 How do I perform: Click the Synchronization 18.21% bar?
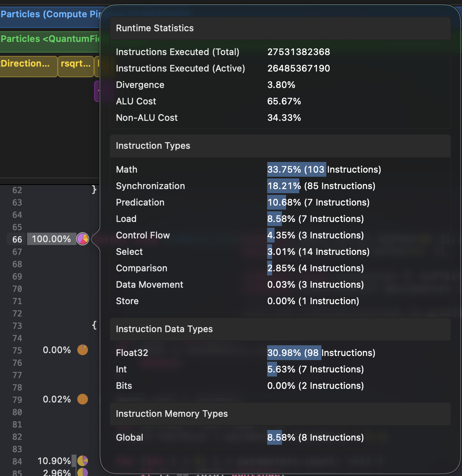tap(284, 186)
